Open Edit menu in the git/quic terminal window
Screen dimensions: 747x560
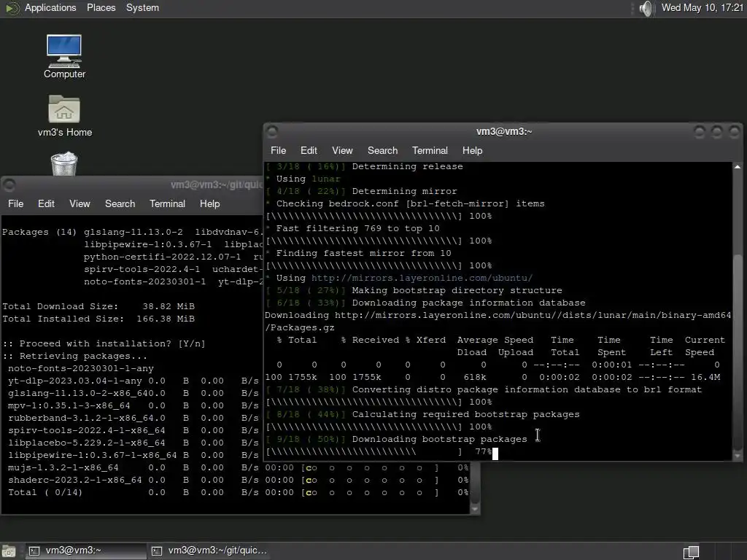[x=46, y=204]
